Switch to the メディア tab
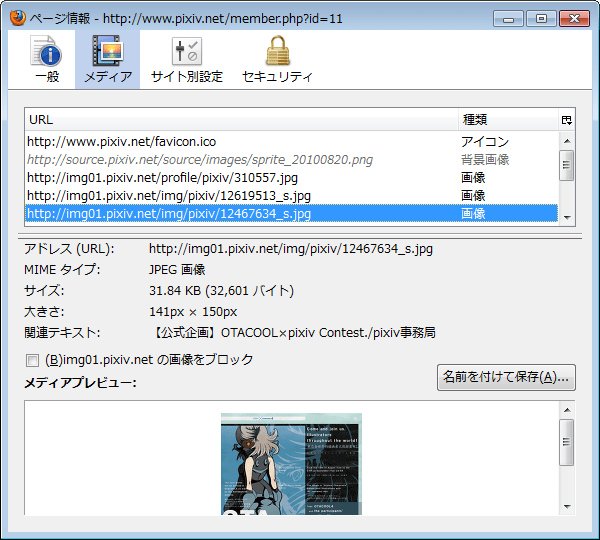Viewport: 600px width, 540px height. (108, 59)
